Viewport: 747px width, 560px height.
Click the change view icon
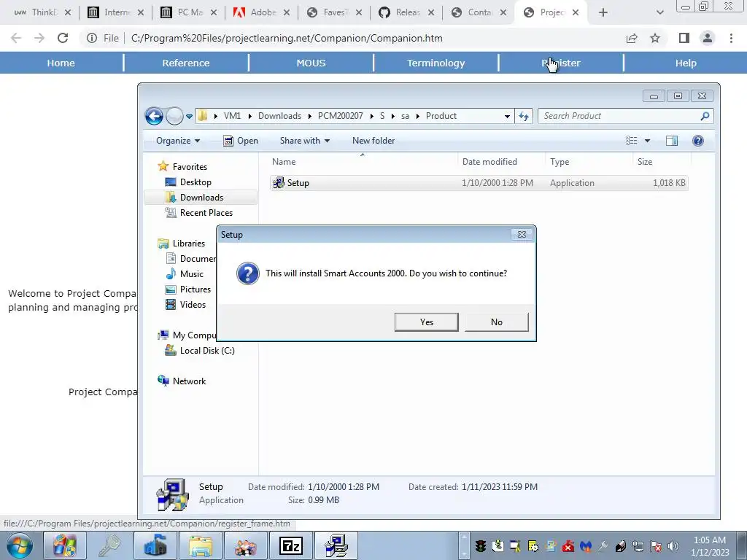pos(631,141)
